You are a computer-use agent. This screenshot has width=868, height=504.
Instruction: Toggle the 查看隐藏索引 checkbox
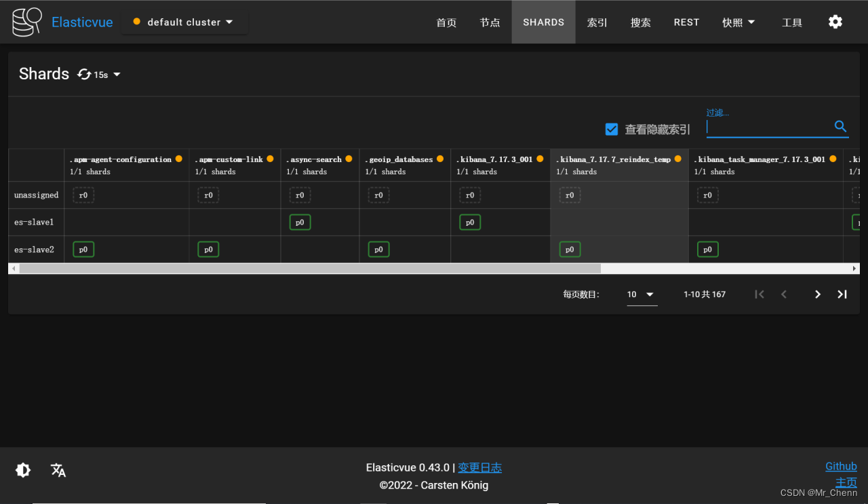(612, 129)
